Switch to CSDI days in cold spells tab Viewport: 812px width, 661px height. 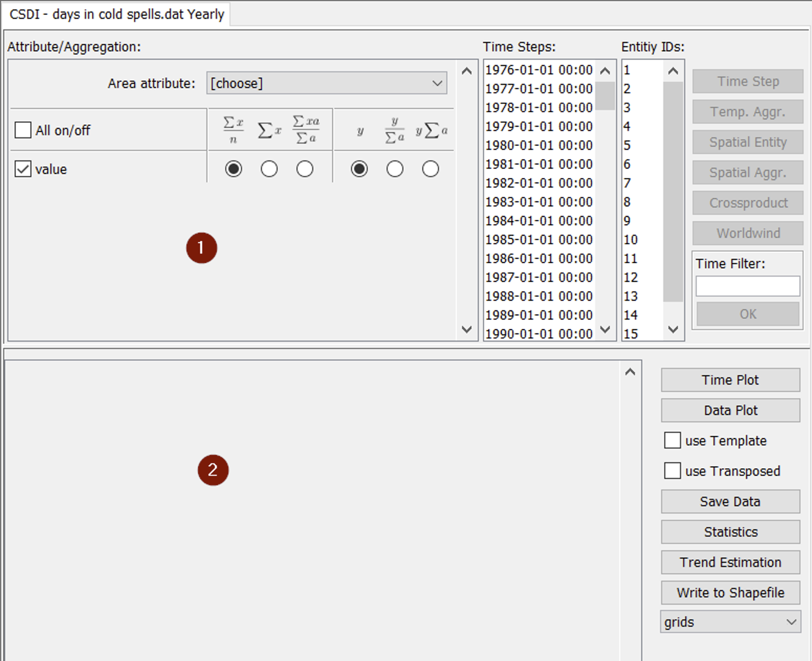(117, 14)
